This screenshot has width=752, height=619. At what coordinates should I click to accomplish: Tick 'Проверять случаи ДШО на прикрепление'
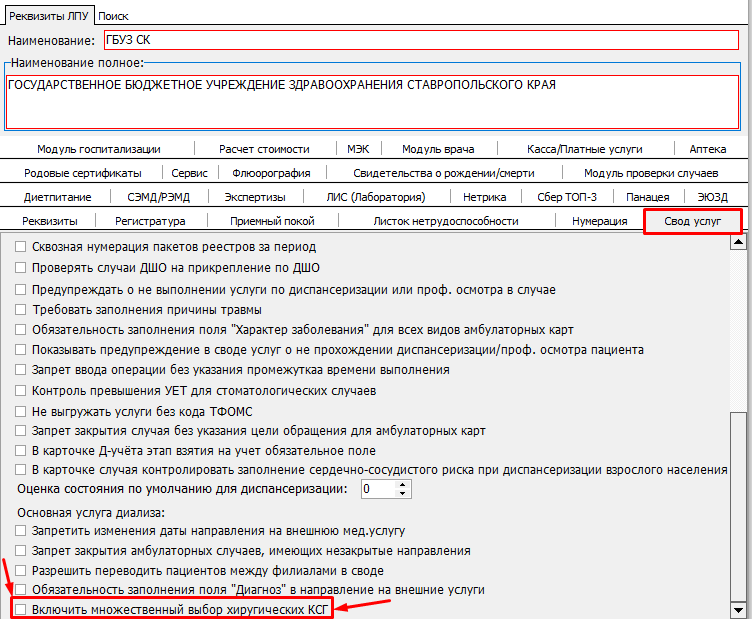(x=22, y=266)
